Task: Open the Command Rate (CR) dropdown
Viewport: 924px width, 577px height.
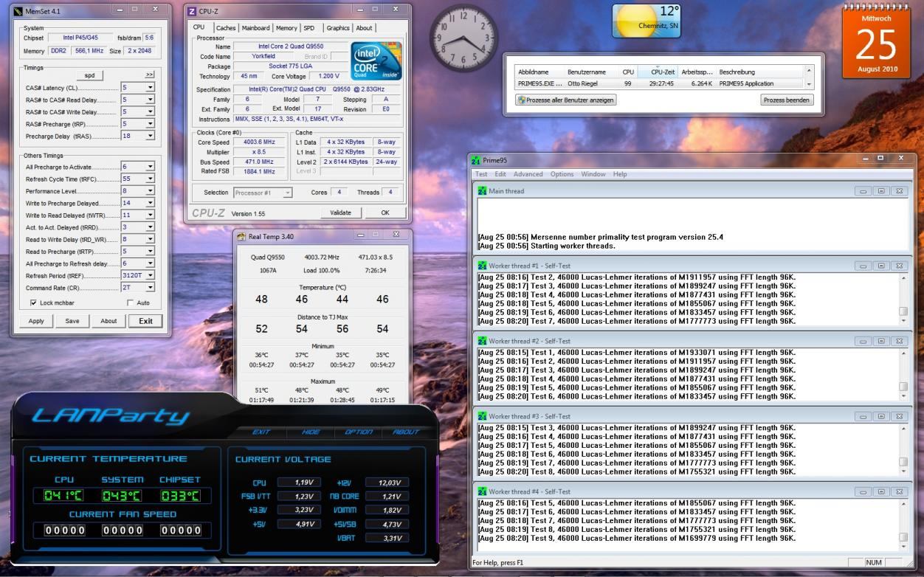Action: tap(151, 288)
